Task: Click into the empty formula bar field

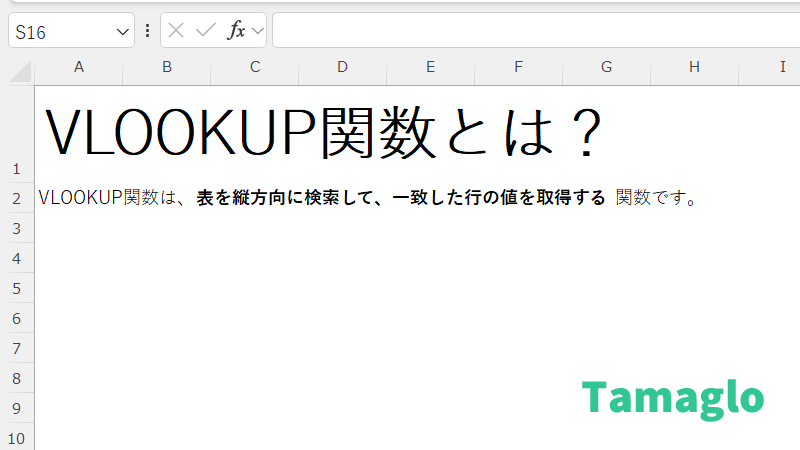Action: pos(530,31)
